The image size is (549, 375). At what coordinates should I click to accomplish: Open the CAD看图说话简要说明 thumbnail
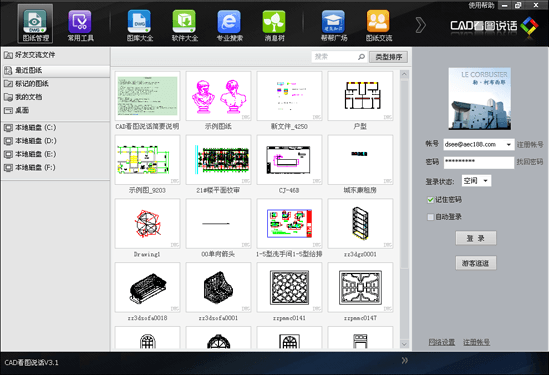147,96
